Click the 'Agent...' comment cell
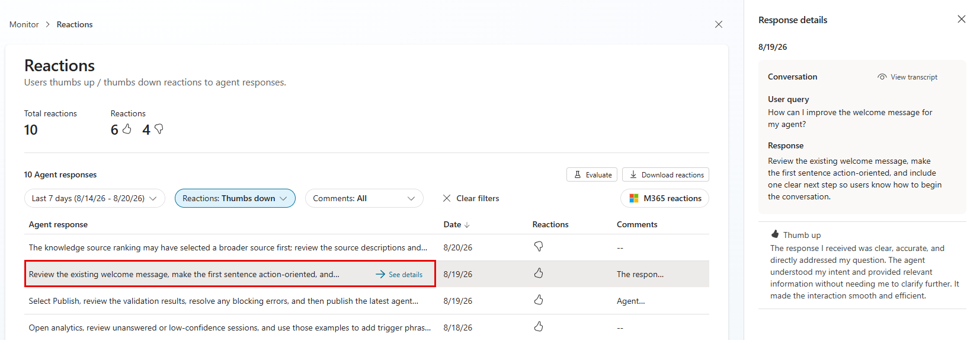 630,301
